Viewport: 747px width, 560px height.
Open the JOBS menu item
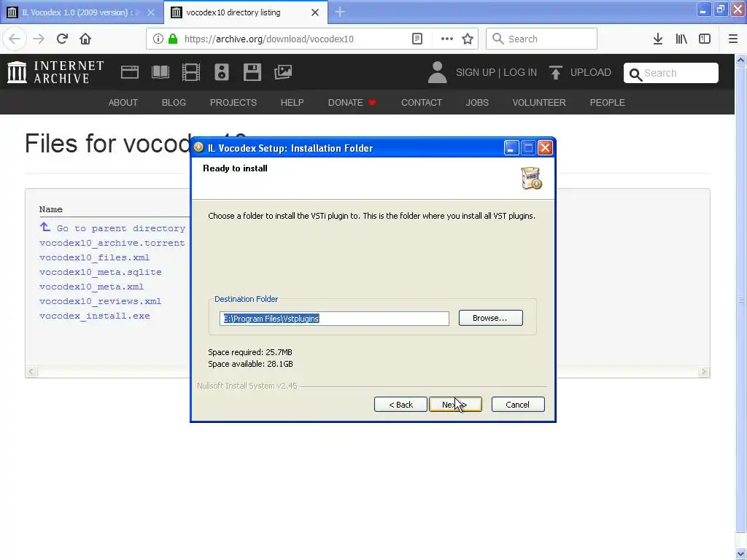[x=477, y=102]
